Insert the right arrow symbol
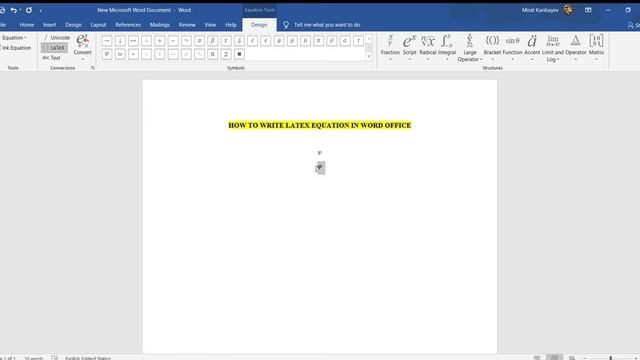Image resolution: width=640 pixels, height=360 pixels. [107, 41]
